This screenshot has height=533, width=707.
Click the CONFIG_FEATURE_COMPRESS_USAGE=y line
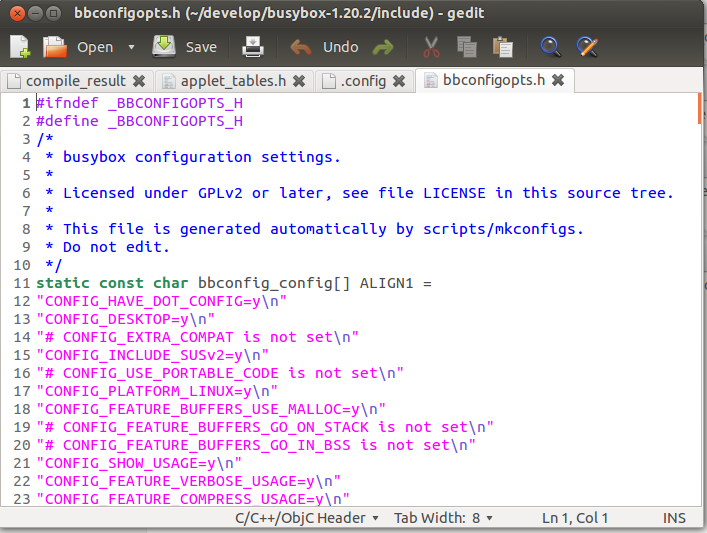193,499
